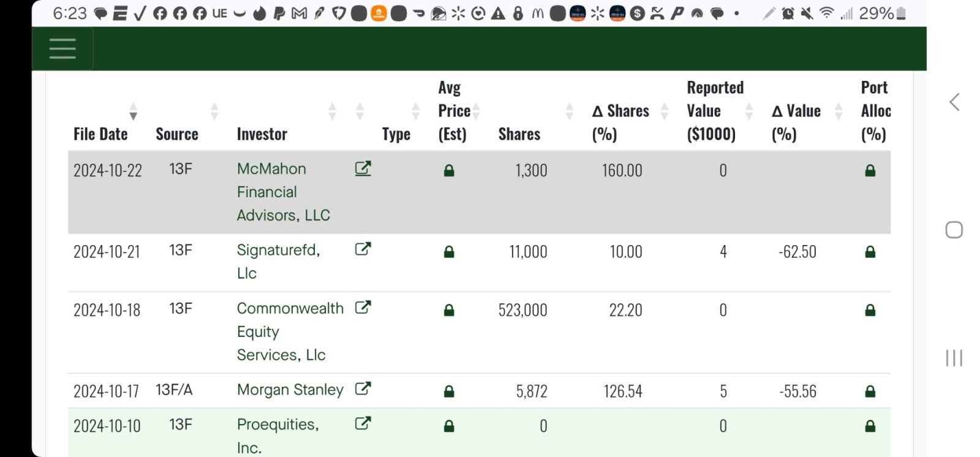The image size is (980, 457).
Task: Click Port Alloc lock icon in McMahon row
Action: [870, 170]
